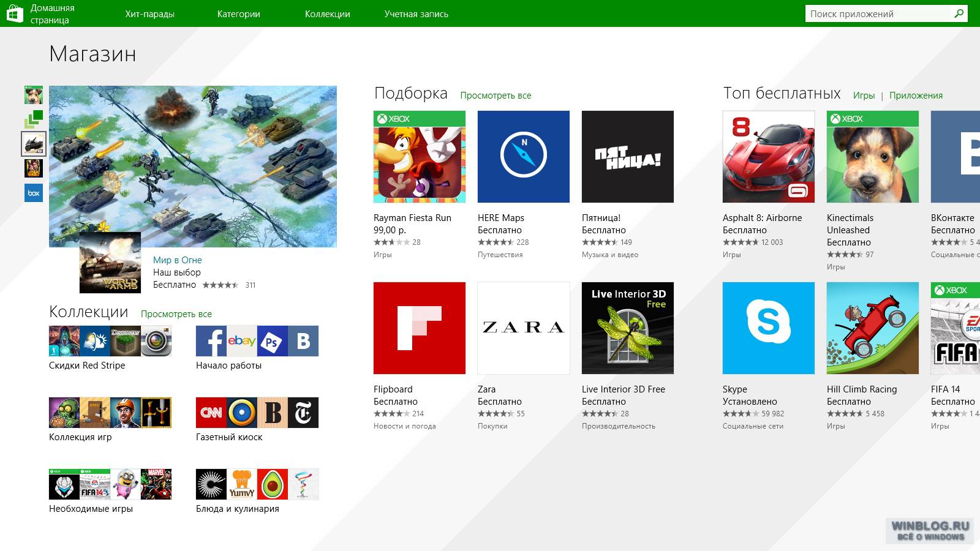Open the ВКонтакте app tile
The image size is (980, 551).
point(956,157)
